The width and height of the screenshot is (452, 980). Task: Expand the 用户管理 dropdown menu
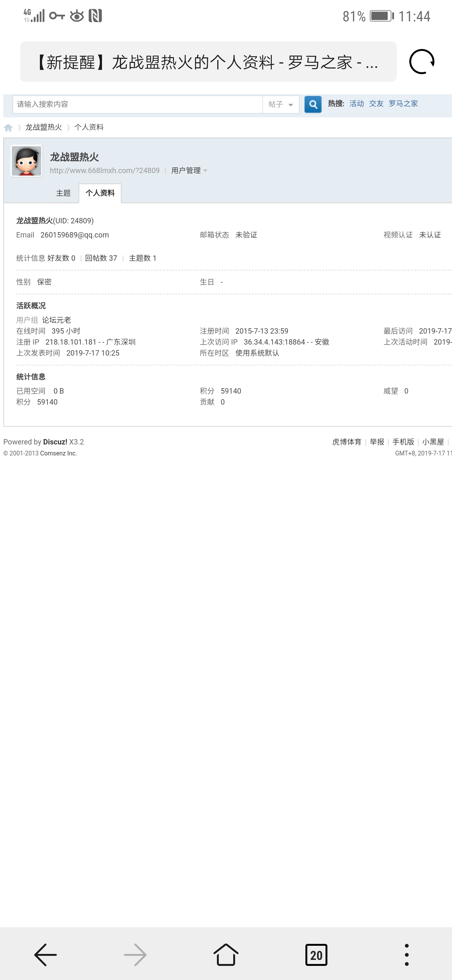click(189, 171)
